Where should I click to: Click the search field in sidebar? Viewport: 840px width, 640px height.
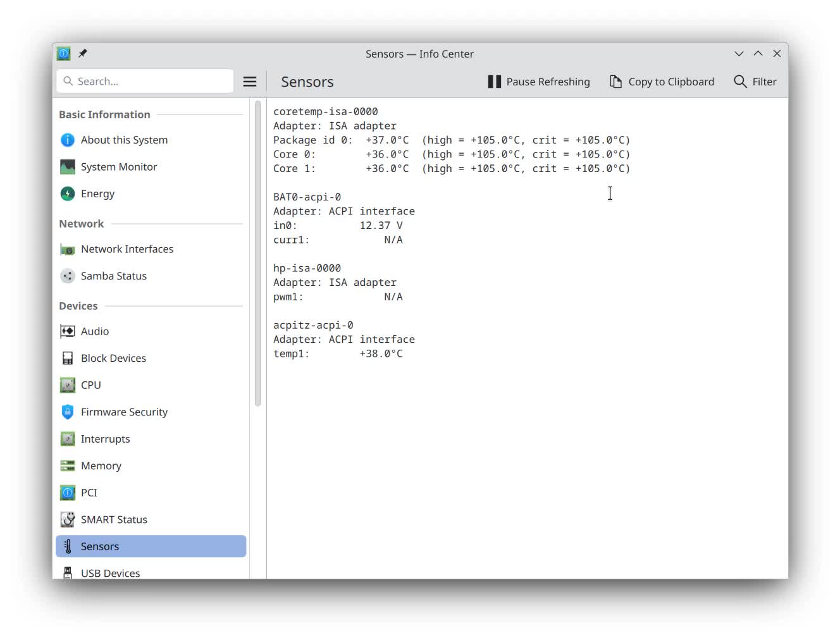click(x=145, y=82)
